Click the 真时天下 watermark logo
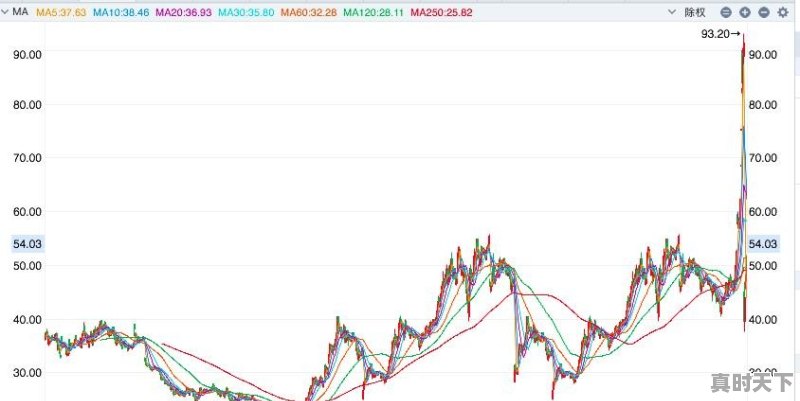 point(750,383)
